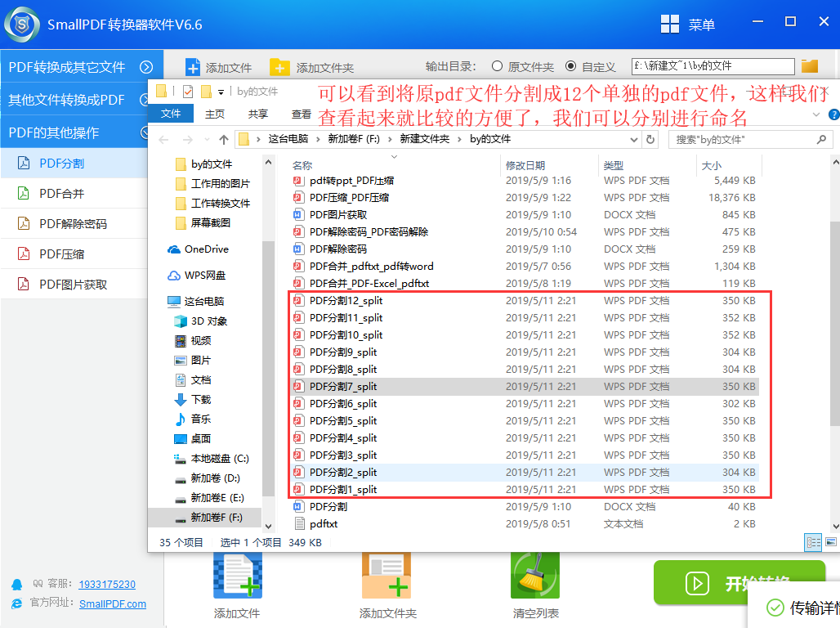
Task: Select 自定义 output radio button
Action: 571,66
